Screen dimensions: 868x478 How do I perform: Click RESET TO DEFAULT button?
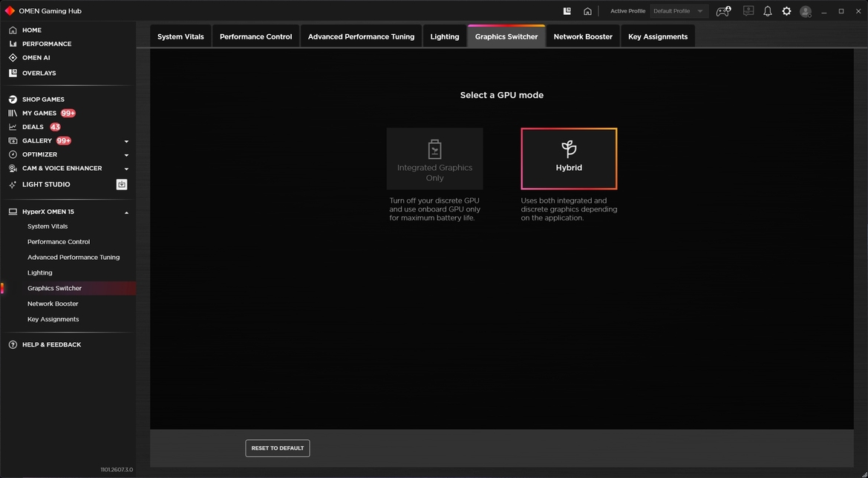click(278, 448)
